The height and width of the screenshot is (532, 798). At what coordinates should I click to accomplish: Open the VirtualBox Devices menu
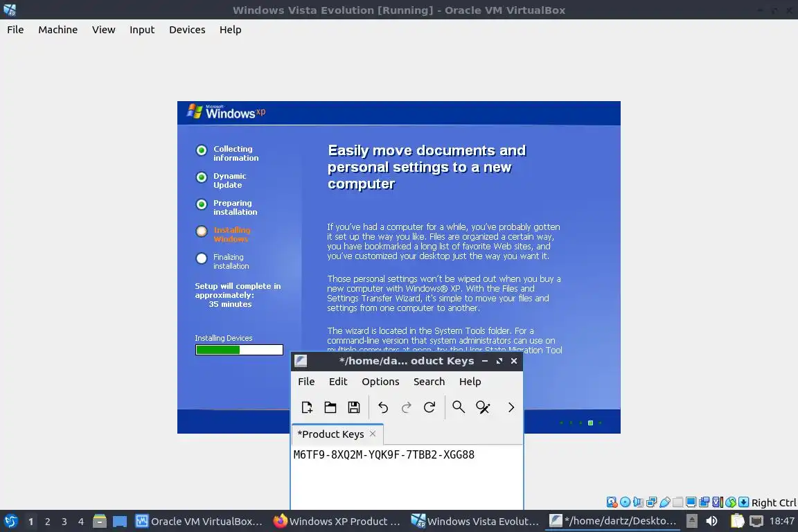[x=187, y=30]
